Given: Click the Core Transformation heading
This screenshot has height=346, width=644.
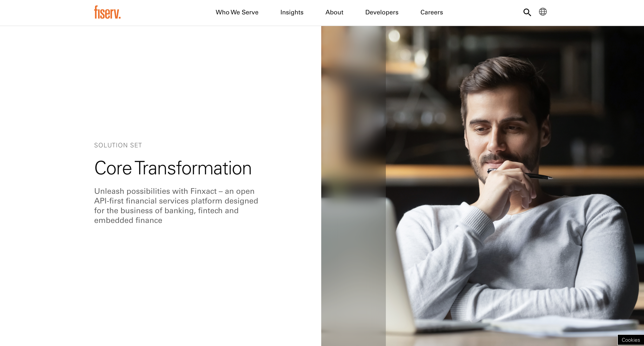Looking at the screenshot, I should (x=173, y=168).
